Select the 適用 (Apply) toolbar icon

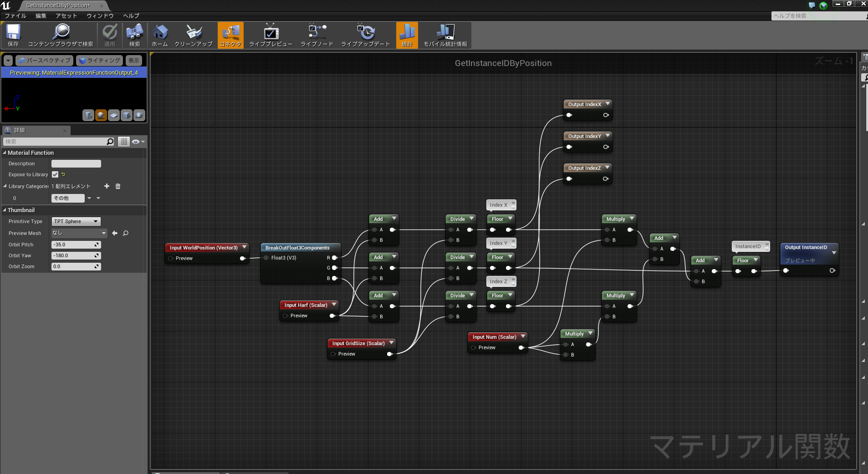click(110, 35)
